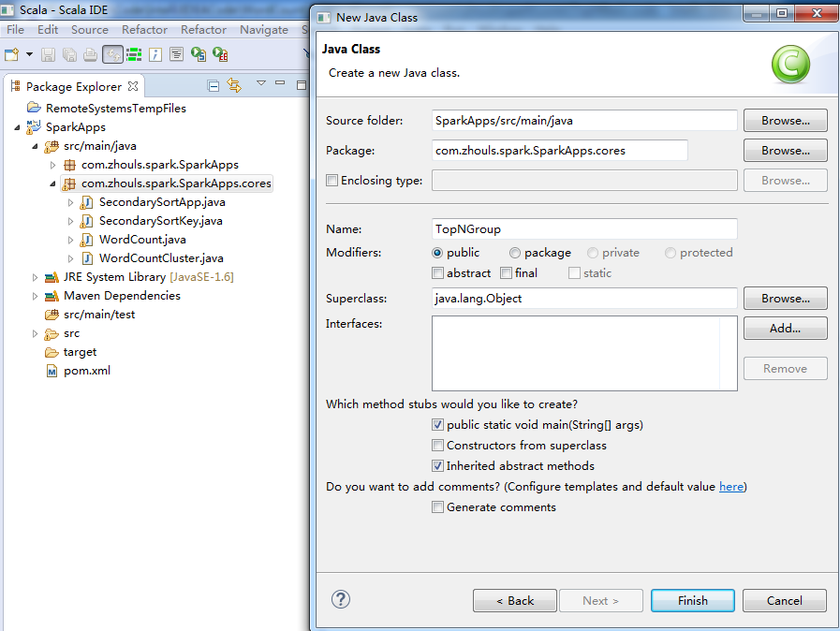This screenshot has width=840, height=631.
Task: Expand the JRE System Library node
Action: coord(35,277)
